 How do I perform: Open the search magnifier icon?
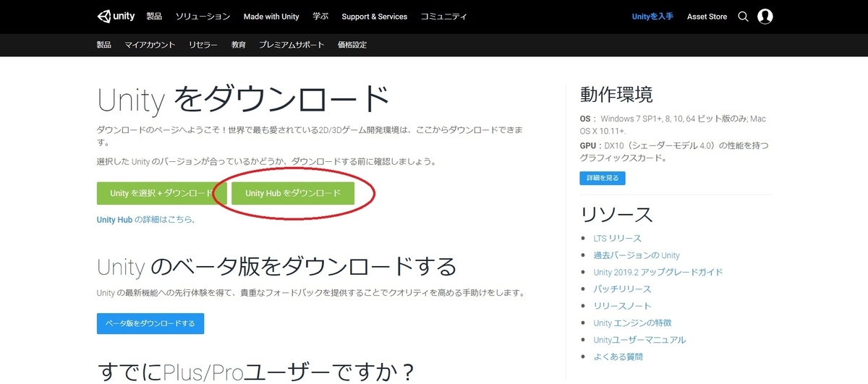click(743, 17)
